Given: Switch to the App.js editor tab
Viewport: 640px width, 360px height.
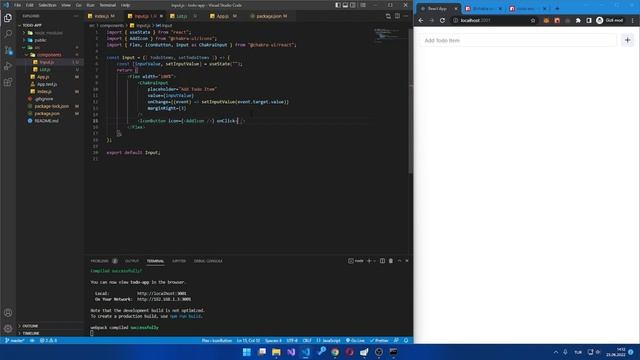Looking at the screenshot, I should tap(222, 16).
